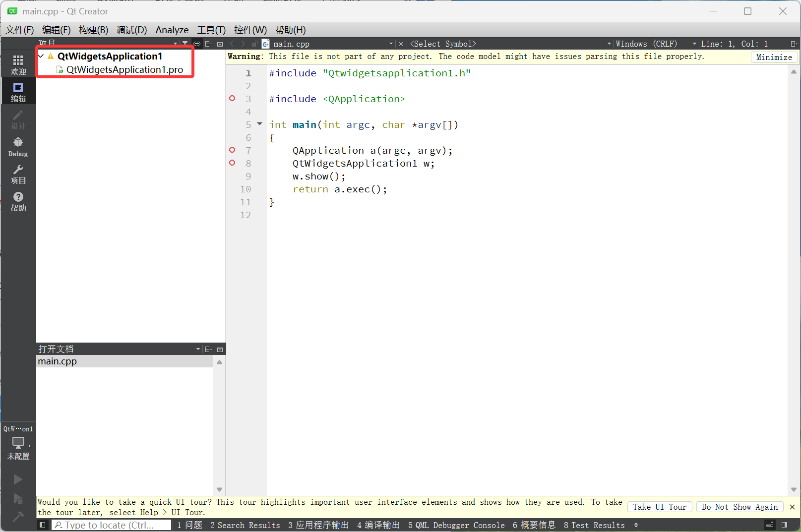Open the 项目 (Projects) mode
The image size is (801, 532).
18,175
